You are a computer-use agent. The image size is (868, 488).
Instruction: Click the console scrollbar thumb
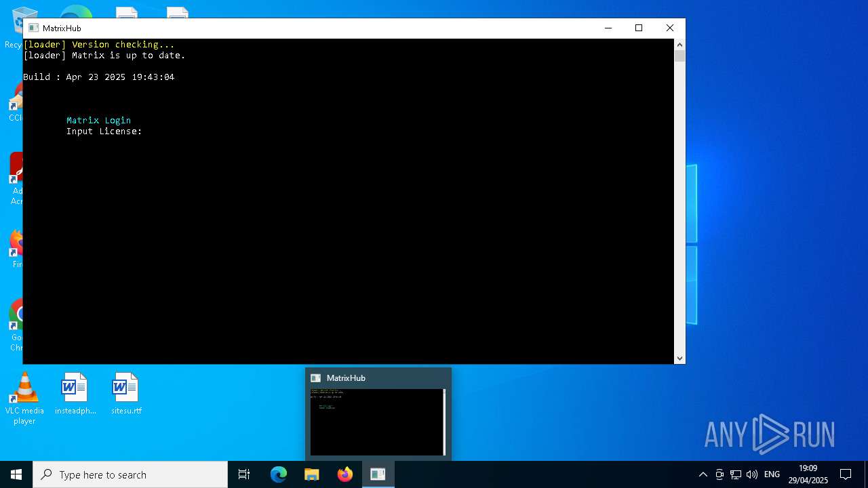(x=679, y=56)
